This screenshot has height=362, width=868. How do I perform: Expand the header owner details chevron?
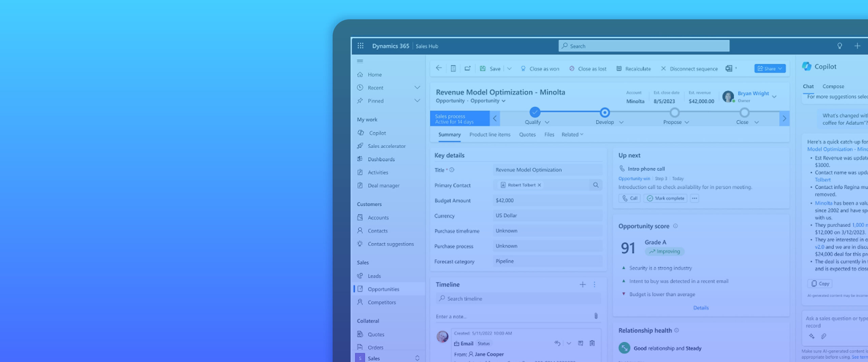click(x=774, y=97)
